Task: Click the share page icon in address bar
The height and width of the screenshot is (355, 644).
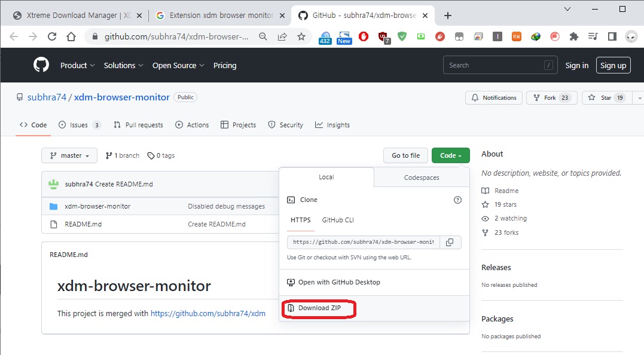Action: click(282, 36)
